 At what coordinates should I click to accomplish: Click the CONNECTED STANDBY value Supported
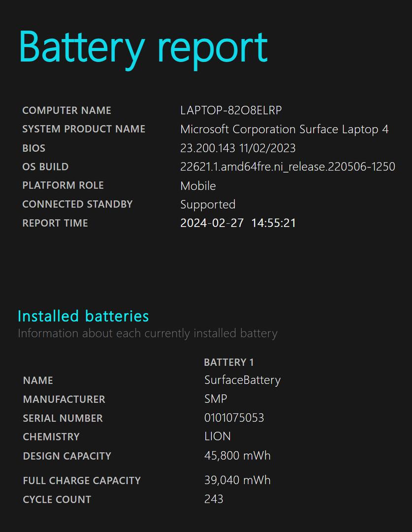[208, 204]
